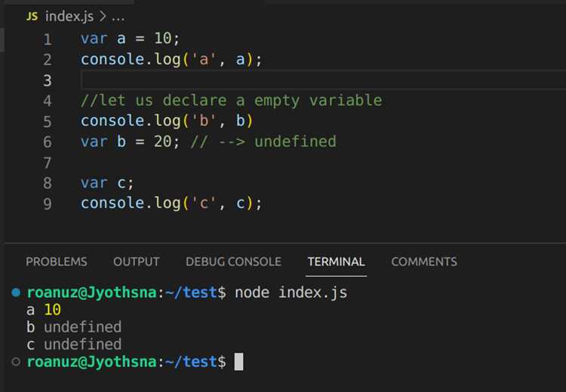Click the '//let us declare a empty variable' comment

(232, 100)
